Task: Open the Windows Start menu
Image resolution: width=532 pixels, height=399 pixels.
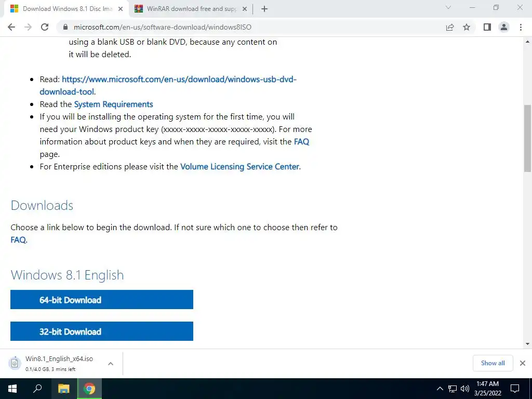Action: 12,389
